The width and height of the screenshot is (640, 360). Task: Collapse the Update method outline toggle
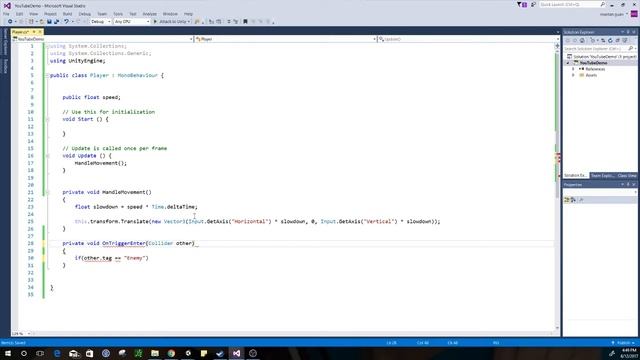pos(47,156)
